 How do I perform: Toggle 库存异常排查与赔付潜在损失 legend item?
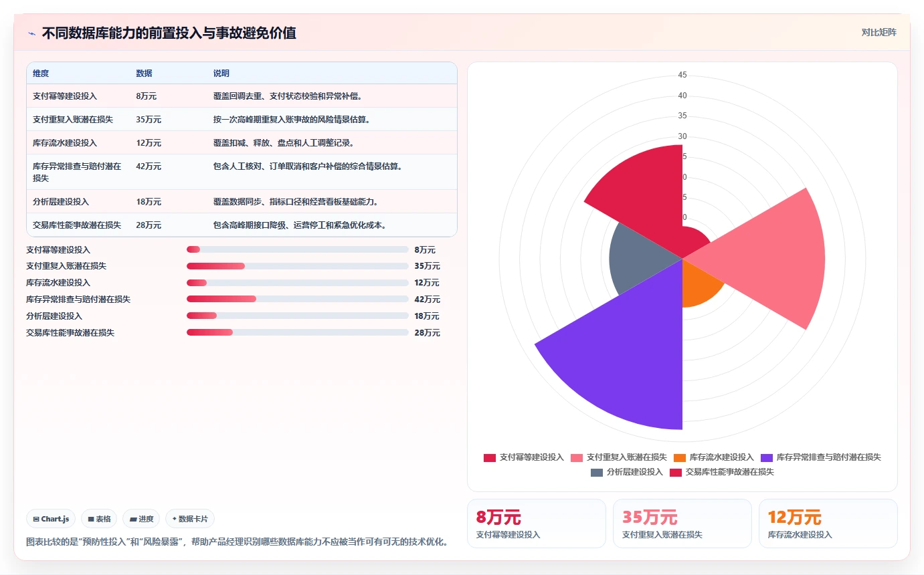[x=821, y=457]
